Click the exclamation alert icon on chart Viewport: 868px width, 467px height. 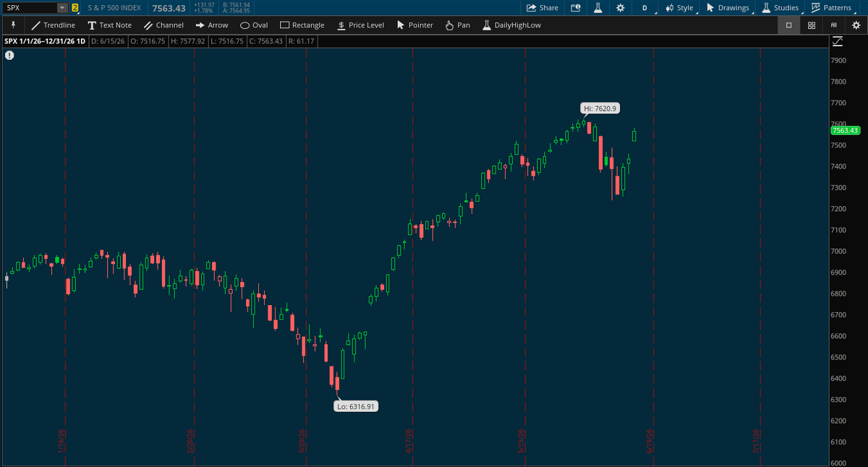tap(9, 55)
